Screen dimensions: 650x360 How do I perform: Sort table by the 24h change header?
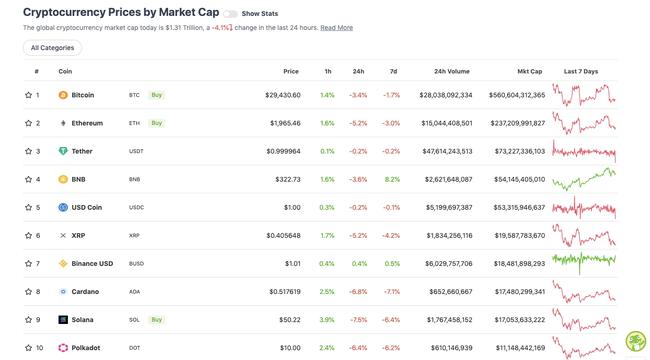click(359, 71)
